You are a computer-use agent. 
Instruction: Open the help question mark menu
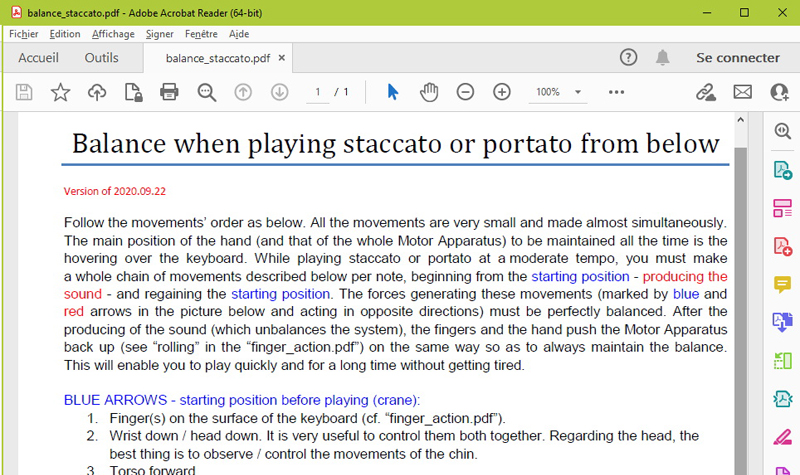[x=628, y=58]
